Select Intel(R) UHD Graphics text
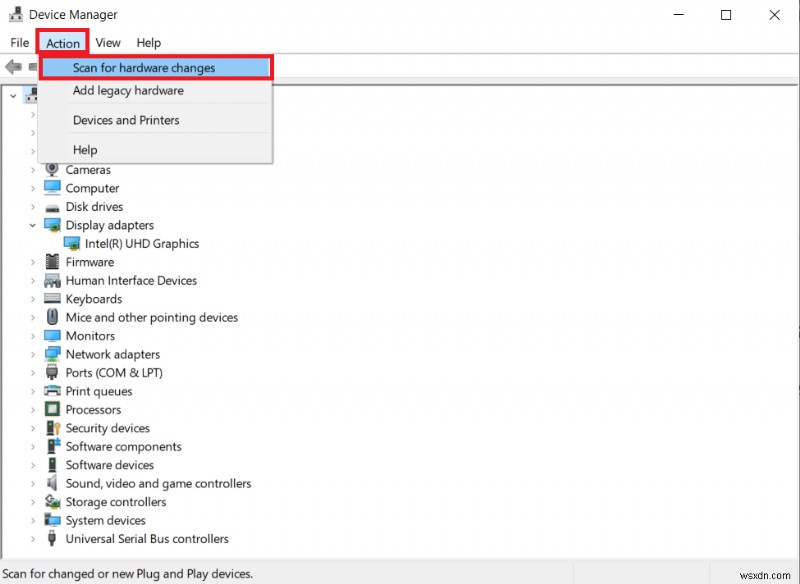800x584 pixels. point(142,244)
